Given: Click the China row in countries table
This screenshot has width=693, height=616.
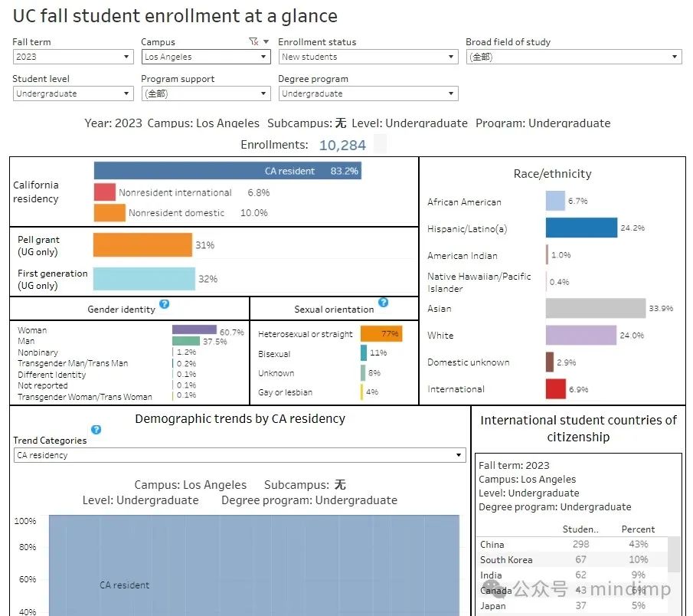Looking at the screenshot, I should point(572,544).
